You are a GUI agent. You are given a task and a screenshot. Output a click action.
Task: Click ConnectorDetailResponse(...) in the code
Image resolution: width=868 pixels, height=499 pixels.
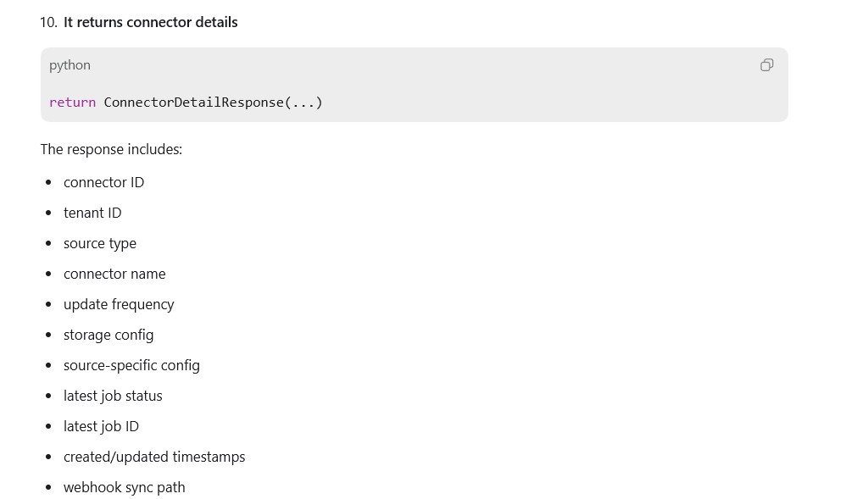click(x=213, y=103)
